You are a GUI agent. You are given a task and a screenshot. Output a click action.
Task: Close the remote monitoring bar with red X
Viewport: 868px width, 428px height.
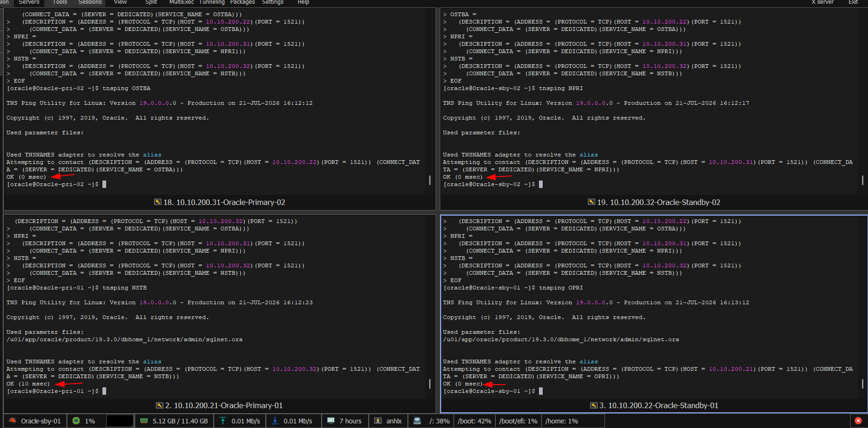coord(858,421)
